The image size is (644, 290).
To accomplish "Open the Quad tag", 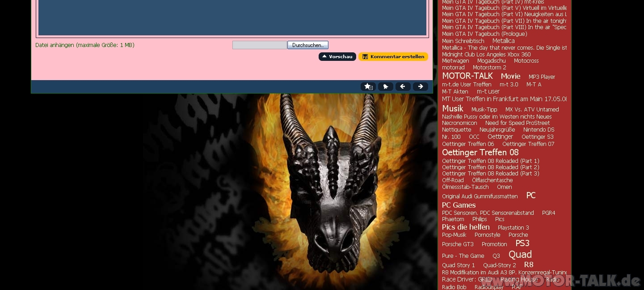I will pyautogui.click(x=520, y=255).
